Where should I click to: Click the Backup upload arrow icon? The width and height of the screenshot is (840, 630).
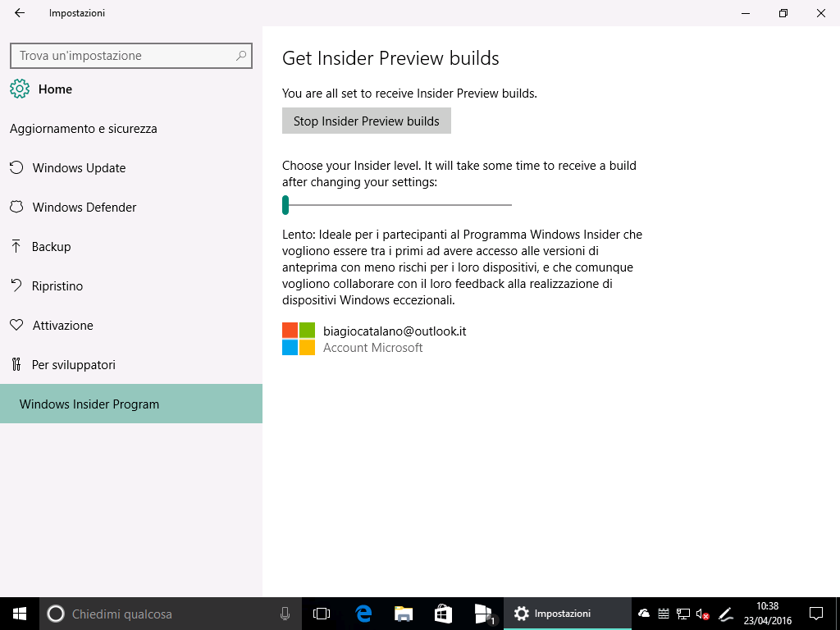[x=16, y=246]
